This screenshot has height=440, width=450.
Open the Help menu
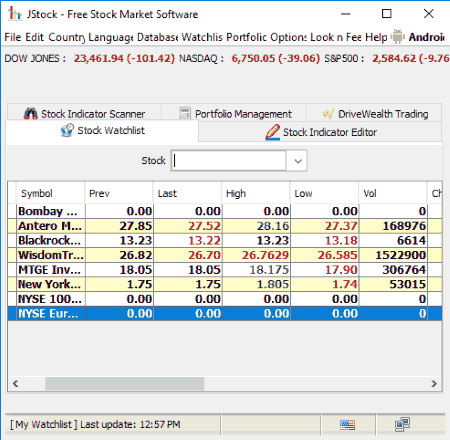click(x=376, y=37)
